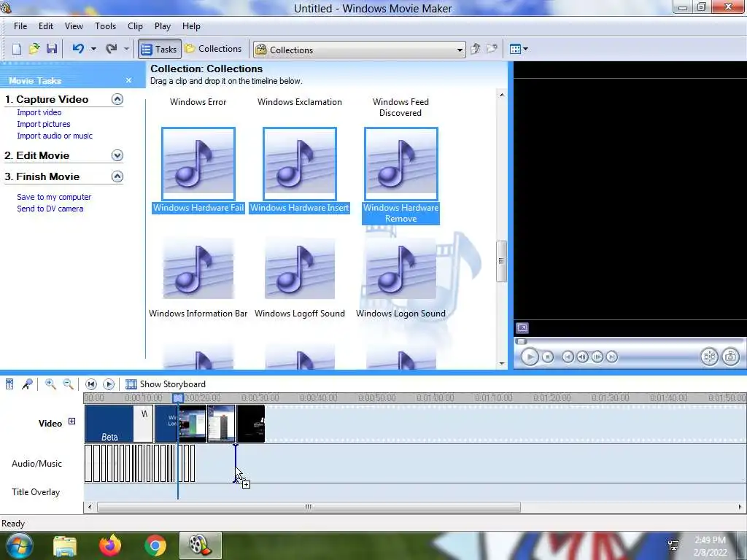Expand the Edit Movie section
This screenshot has height=560, width=747.
(x=117, y=155)
